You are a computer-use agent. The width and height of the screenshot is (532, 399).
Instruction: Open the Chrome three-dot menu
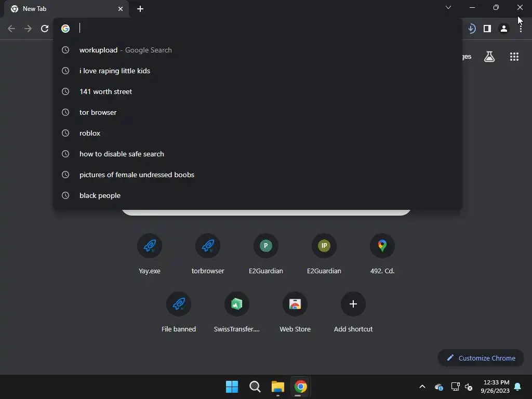tap(521, 29)
